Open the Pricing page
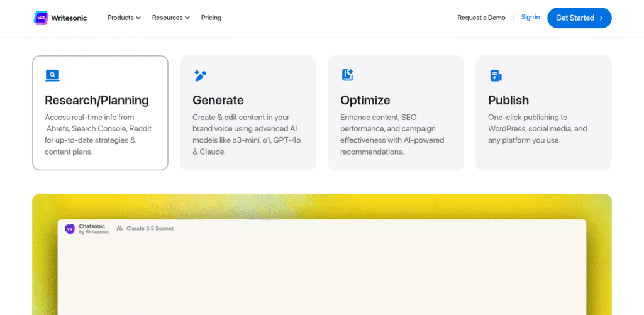 [211, 18]
